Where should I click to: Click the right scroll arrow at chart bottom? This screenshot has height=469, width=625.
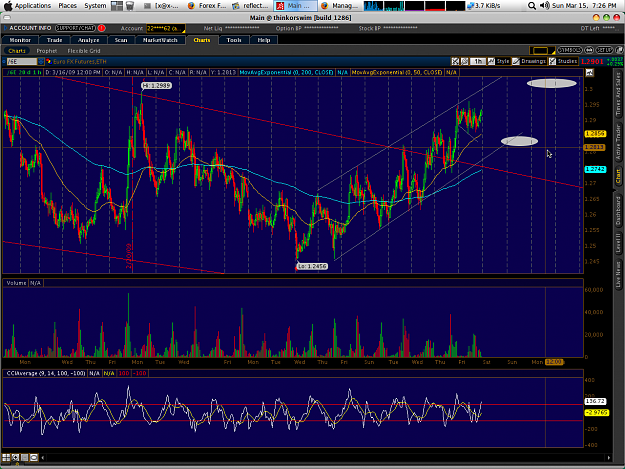point(609,458)
